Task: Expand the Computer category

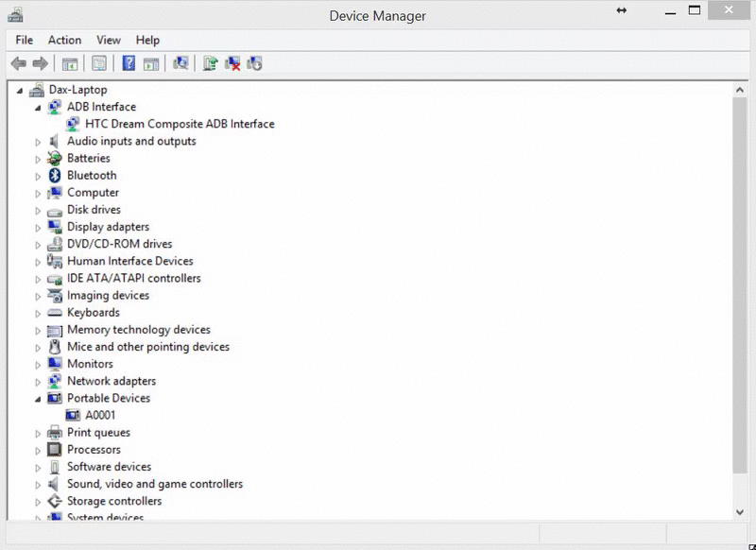Action: [x=38, y=194]
